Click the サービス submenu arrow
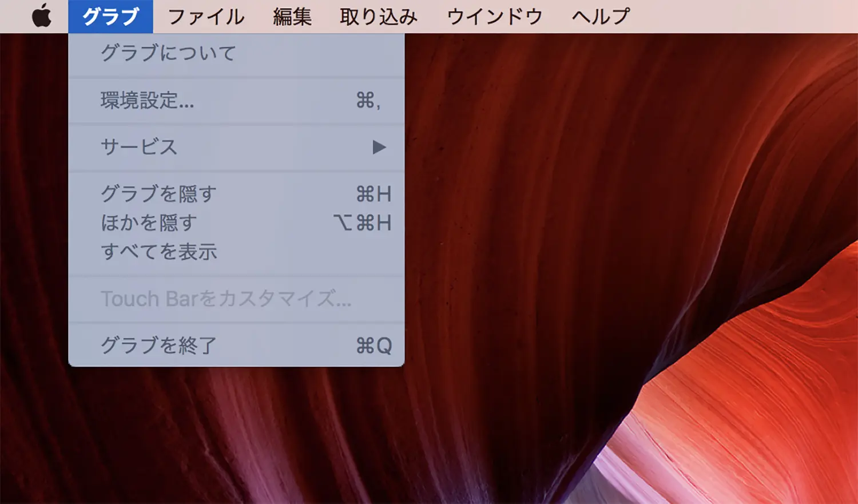The width and height of the screenshot is (858, 504). [x=379, y=148]
